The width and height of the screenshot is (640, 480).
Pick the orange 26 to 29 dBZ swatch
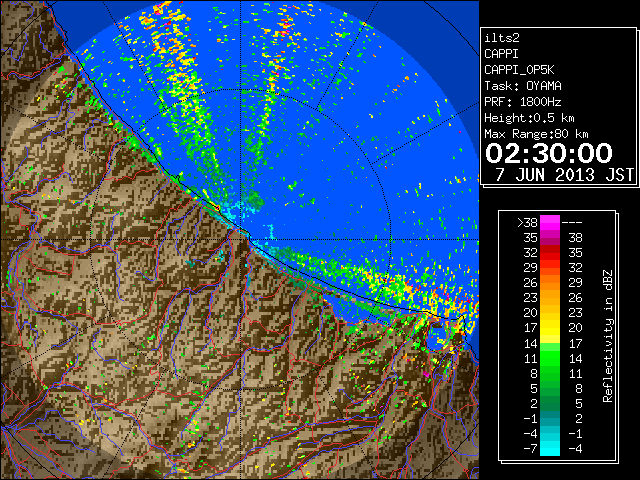[x=550, y=282]
